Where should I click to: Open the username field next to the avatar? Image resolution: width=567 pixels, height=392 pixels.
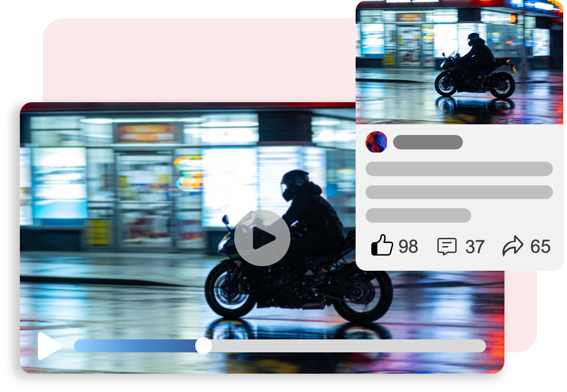[427, 141]
